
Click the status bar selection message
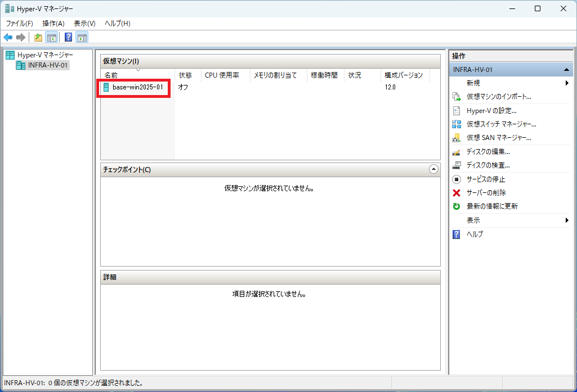coord(74,383)
